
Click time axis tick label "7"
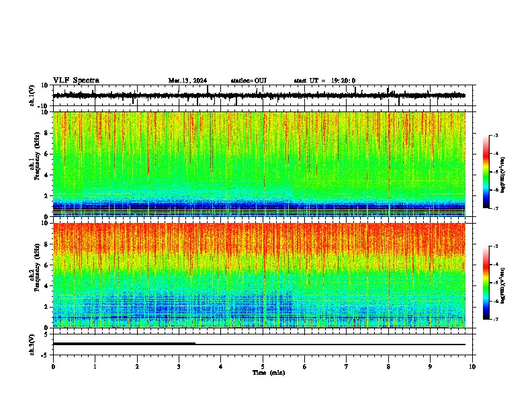click(x=347, y=367)
